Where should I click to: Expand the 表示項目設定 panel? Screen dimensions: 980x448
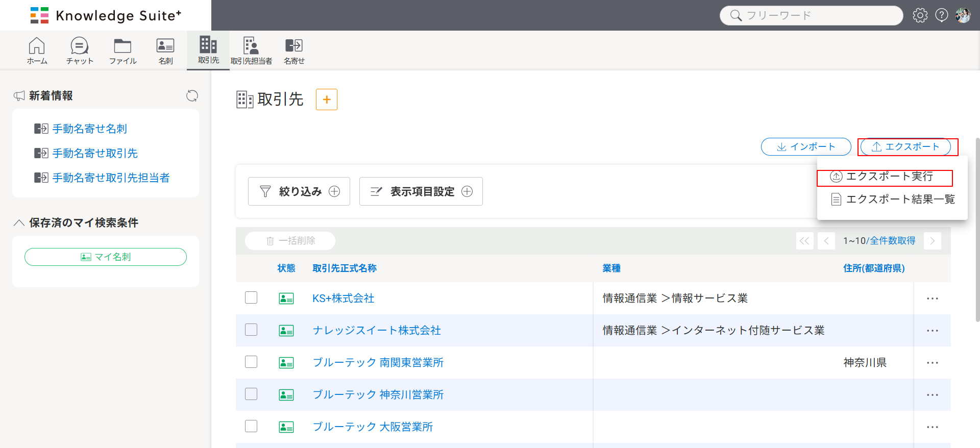coord(421,191)
